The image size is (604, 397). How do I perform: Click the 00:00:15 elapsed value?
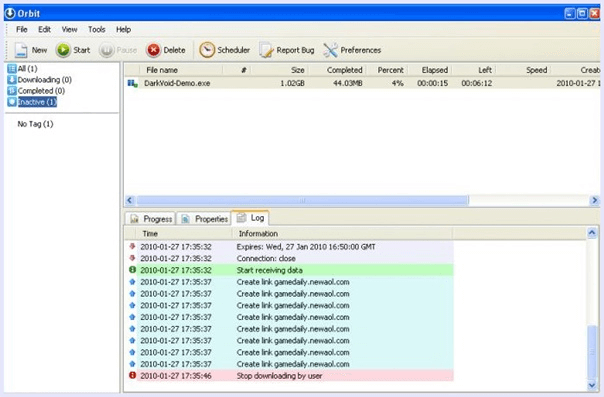(x=433, y=83)
